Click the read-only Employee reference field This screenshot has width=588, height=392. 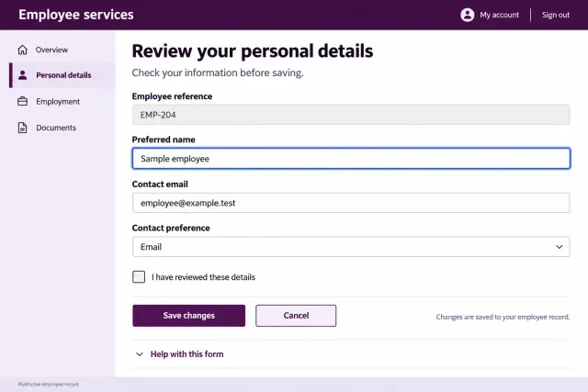[x=351, y=115]
